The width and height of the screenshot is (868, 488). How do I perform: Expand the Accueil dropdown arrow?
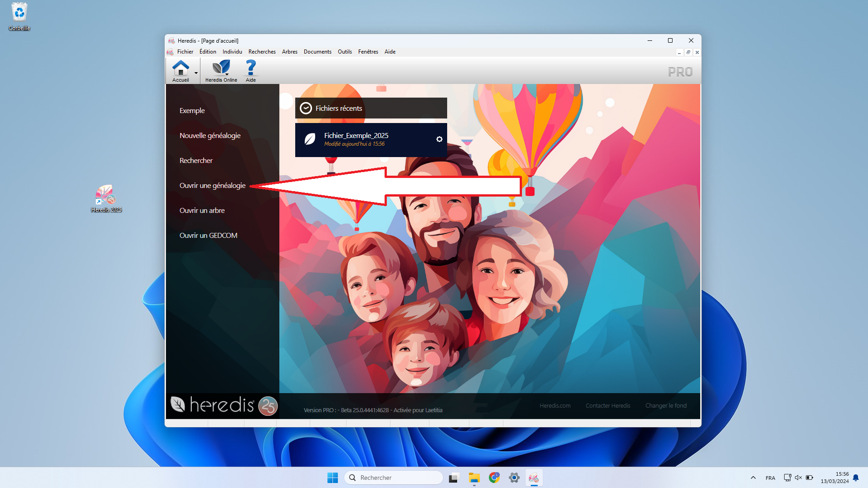(x=196, y=73)
